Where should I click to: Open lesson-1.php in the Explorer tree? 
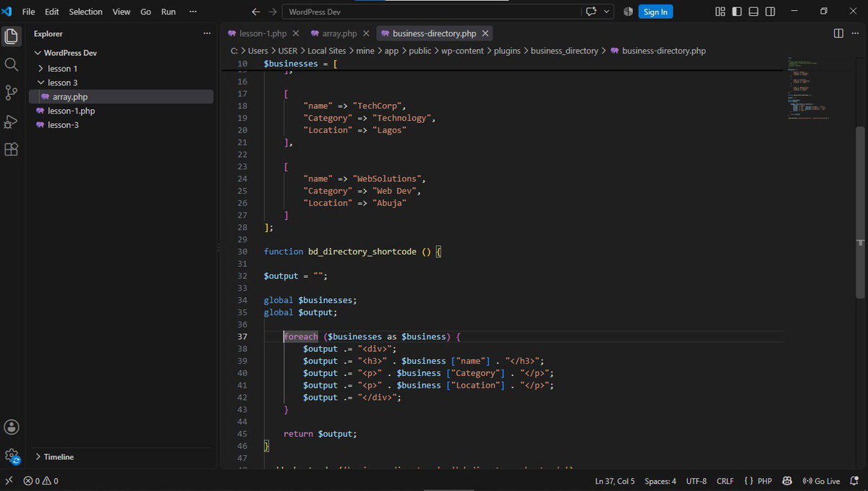71,111
